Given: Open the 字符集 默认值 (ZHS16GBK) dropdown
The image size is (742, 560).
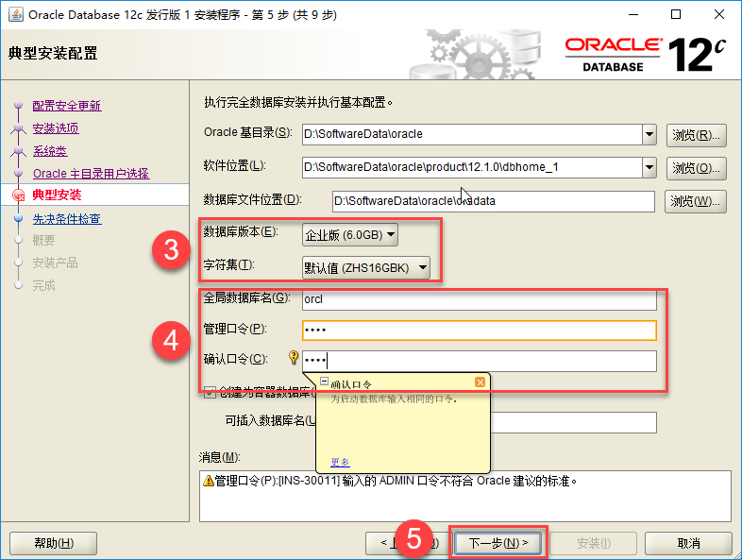Looking at the screenshot, I should (x=365, y=268).
